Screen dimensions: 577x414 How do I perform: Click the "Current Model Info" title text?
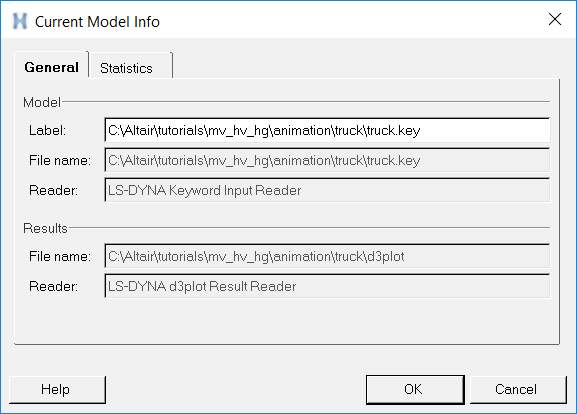click(97, 22)
